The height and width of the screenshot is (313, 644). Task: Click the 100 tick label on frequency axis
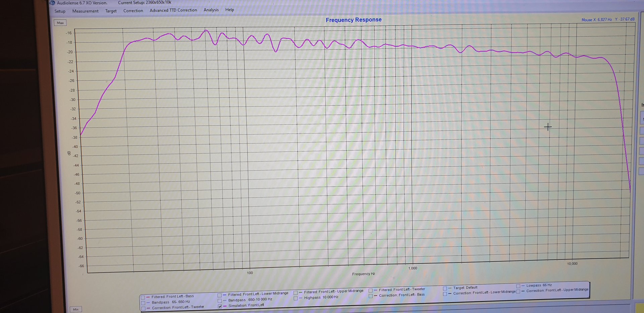click(x=250, y=273)
